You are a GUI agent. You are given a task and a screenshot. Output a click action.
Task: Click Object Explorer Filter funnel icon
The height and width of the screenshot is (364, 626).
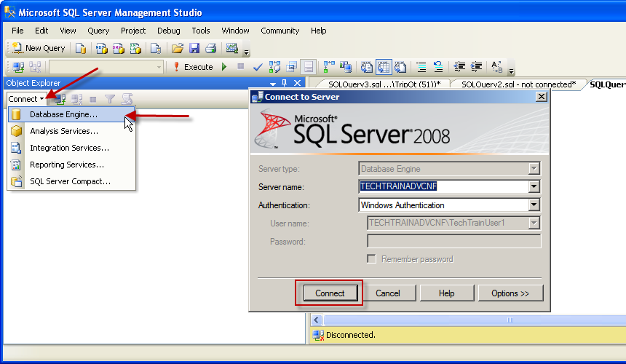pos(110,99)
